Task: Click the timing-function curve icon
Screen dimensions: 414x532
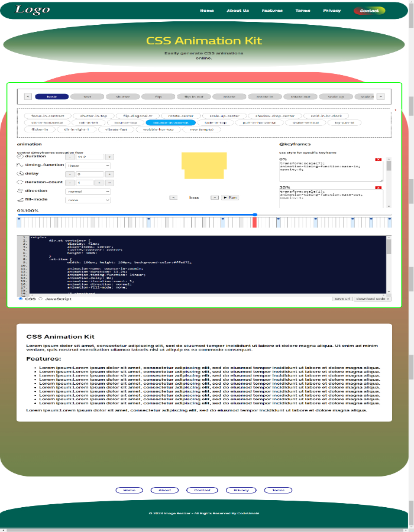Action: click(20, 165)
